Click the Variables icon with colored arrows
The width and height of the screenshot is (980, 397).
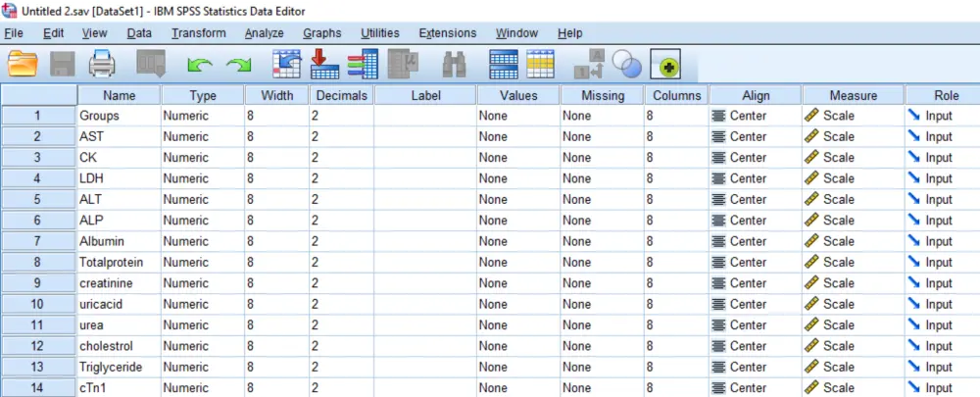[363, 64]
